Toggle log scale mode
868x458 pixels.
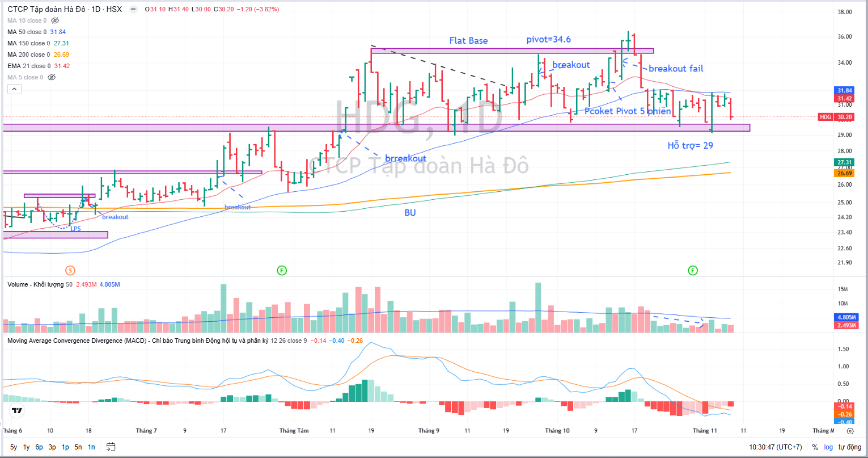(828, 447)
